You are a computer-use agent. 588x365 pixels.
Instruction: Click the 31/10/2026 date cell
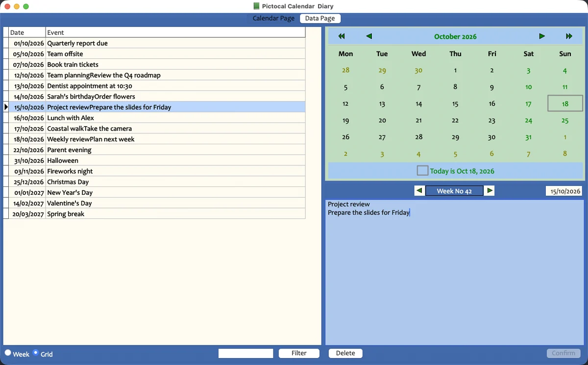(27, 161)
